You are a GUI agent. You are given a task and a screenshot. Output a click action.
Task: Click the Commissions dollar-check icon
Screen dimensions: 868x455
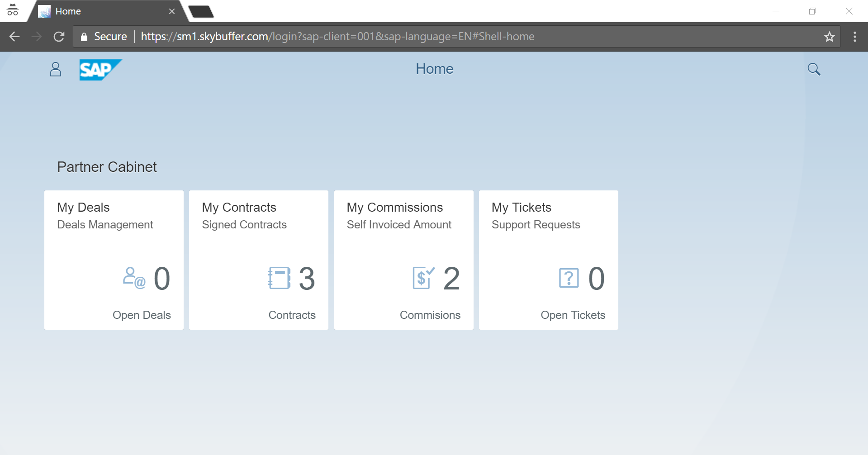coord(424,278)
